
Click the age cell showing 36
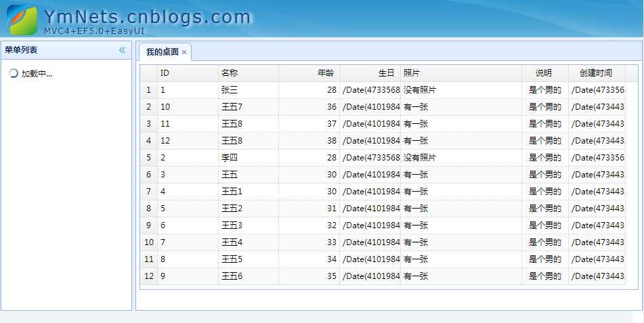309,107
